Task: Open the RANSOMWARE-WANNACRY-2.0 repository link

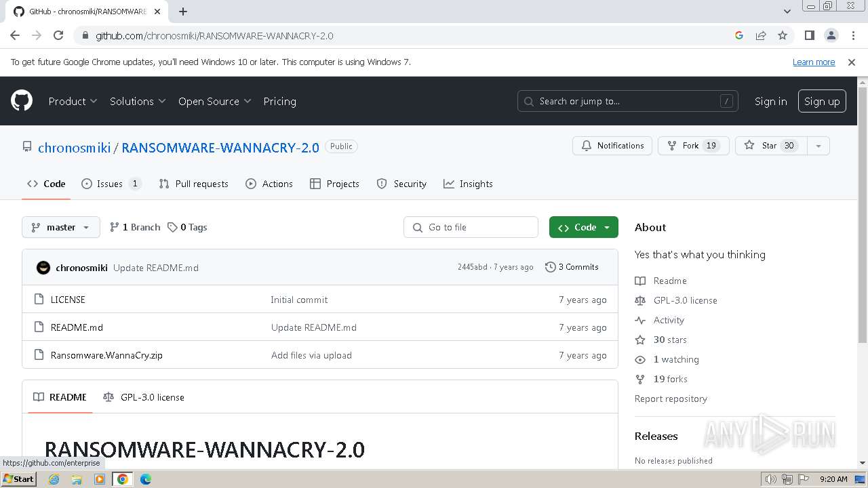Action: (220, 147)
